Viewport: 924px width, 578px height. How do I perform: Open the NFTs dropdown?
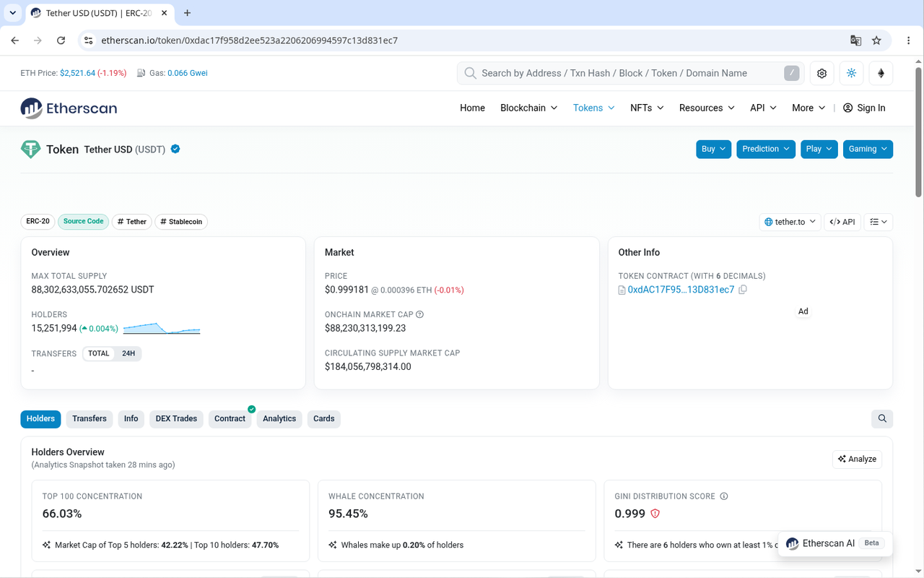(x=648, y=108)
